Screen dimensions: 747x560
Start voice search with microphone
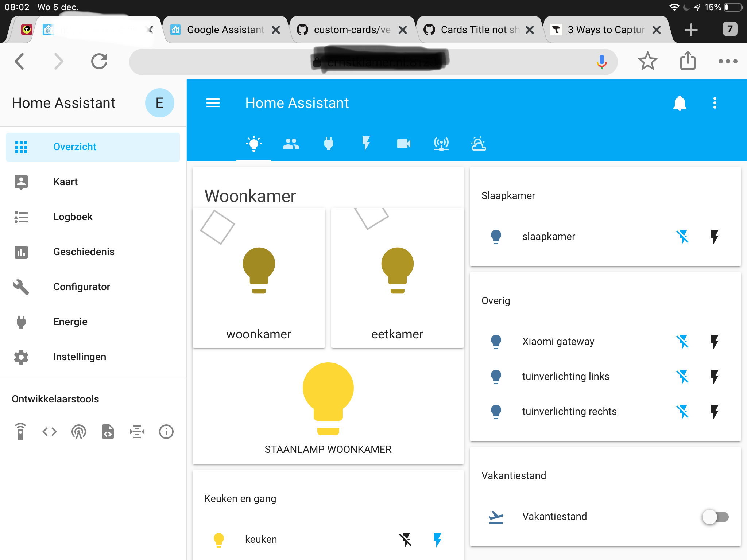[601, 62]
